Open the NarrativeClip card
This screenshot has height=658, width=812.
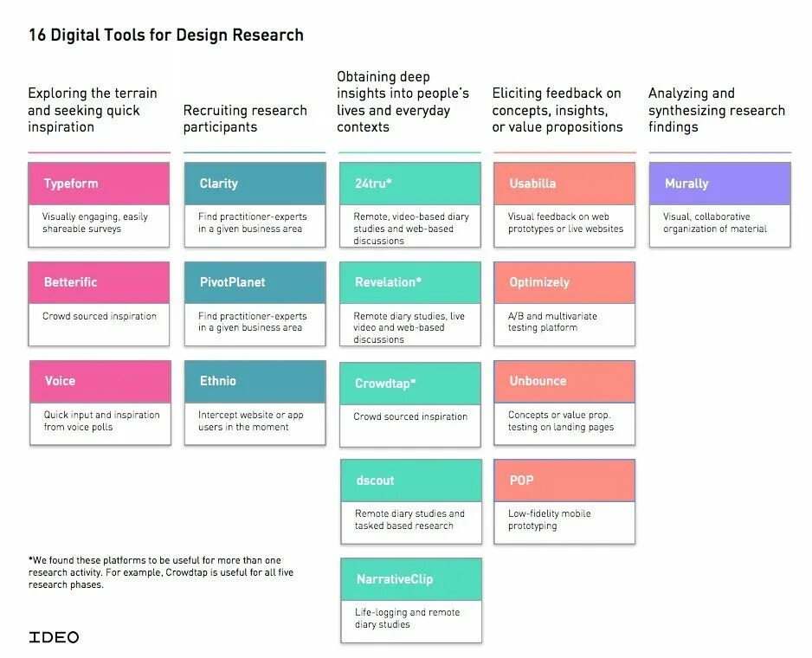pyautogui.click(x=411, y=601)
